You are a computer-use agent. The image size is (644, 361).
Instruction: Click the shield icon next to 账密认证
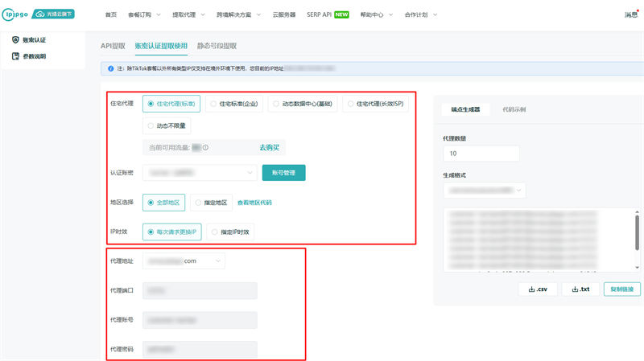15,39
